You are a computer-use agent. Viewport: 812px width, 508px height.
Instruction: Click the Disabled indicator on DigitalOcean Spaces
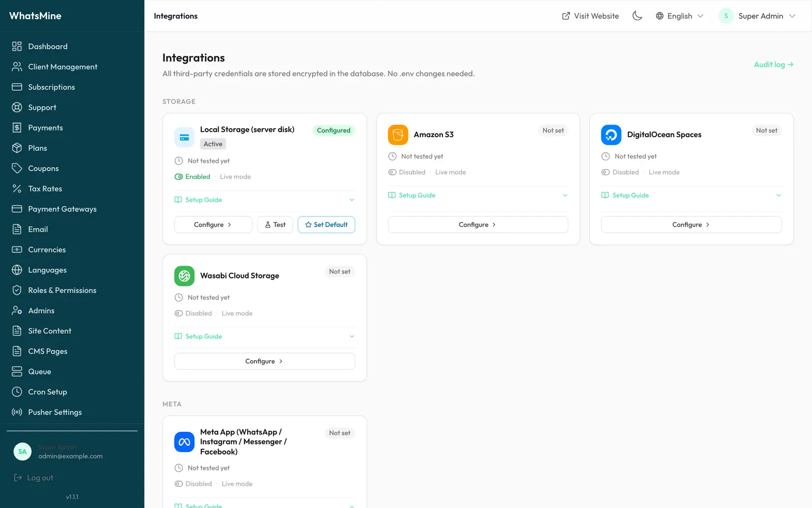(x=620, y=172)
